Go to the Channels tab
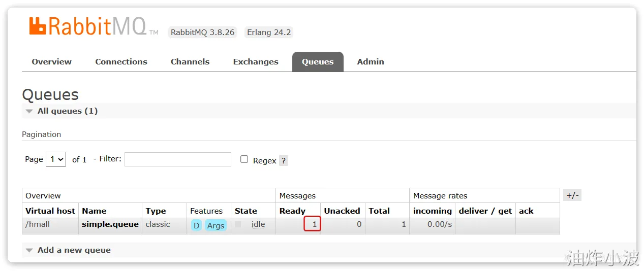Image resolution: width=644 pixels, height=271 pixels. pos(190,61)
